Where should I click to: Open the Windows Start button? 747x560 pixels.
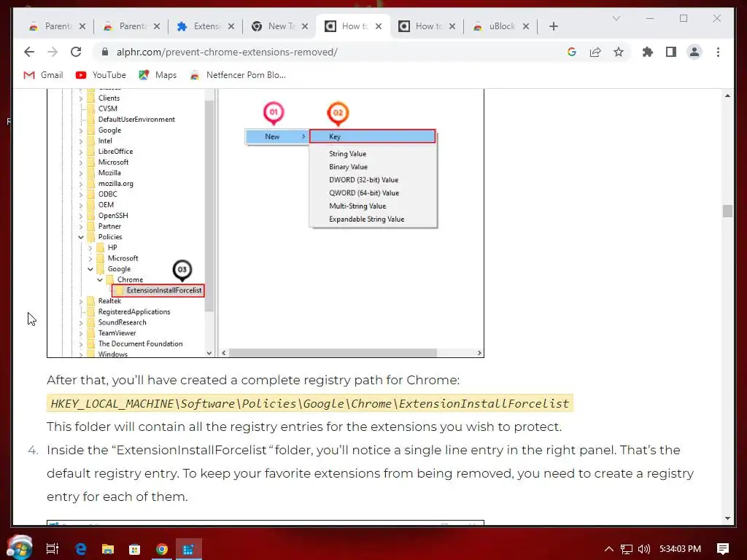point(20,548)
